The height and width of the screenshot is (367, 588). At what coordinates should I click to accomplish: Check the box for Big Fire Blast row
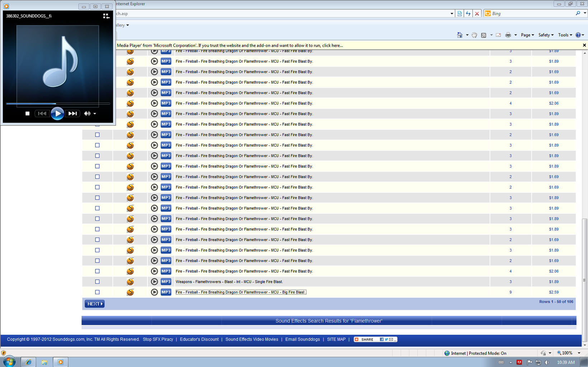click(97, 292)
